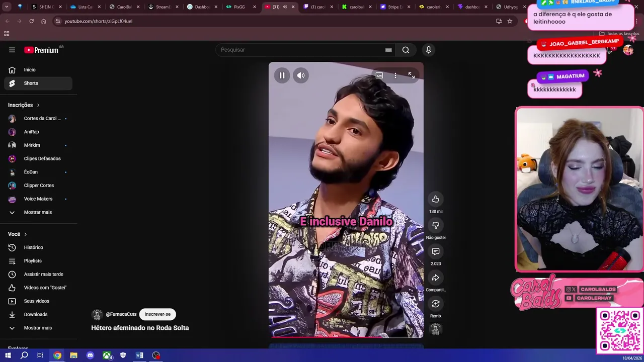The height and width of the screenshot is (362, 644).
Task: Open Assistir mais tarde
Action: 38,274
